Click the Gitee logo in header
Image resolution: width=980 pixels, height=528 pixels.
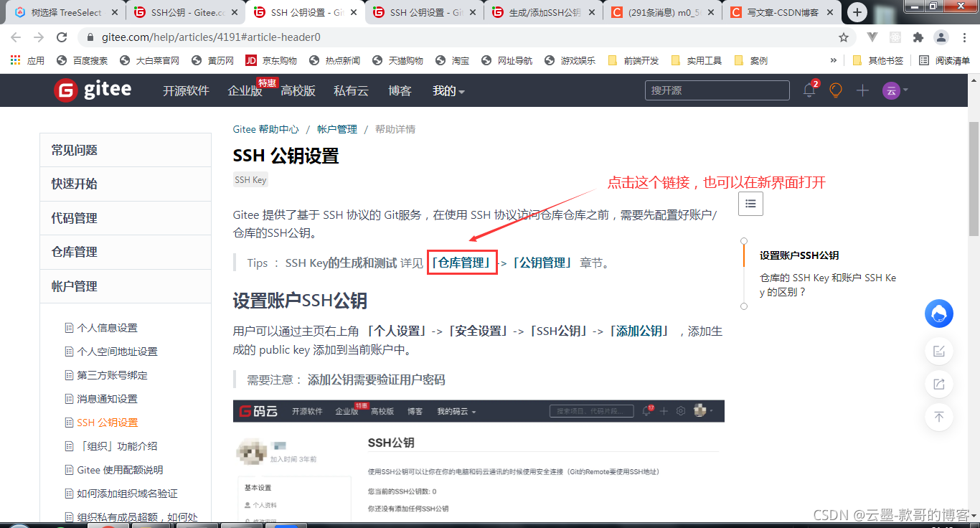point(93,90)
